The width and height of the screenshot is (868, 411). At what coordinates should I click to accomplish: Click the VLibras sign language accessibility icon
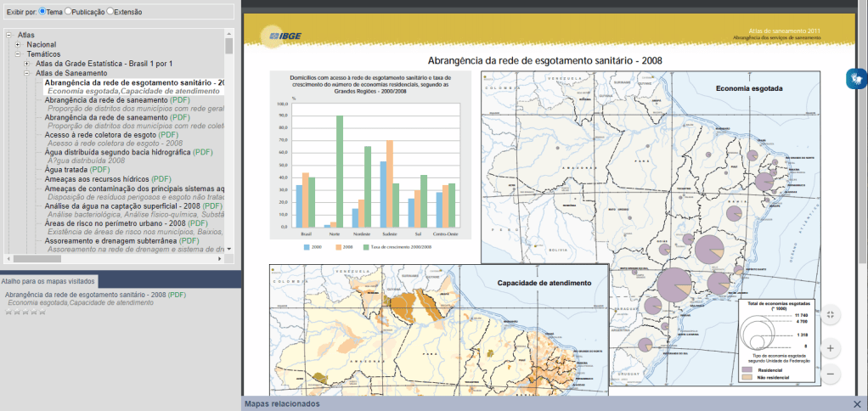pyautogui.click(x=856, y=78)
